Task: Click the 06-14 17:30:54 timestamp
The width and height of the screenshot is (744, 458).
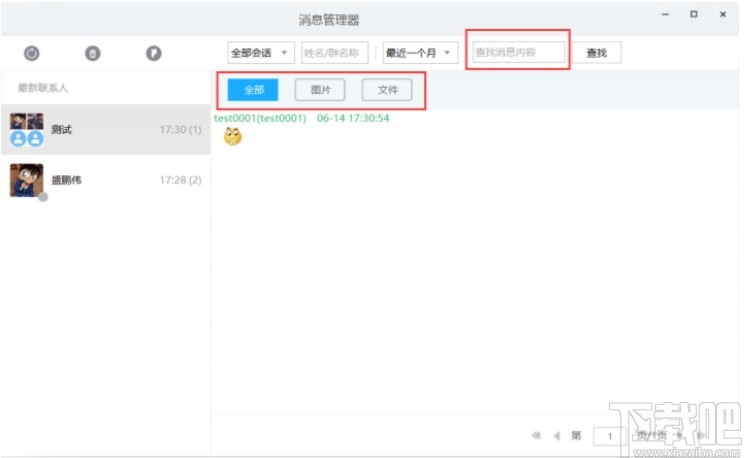Action: 353,118
